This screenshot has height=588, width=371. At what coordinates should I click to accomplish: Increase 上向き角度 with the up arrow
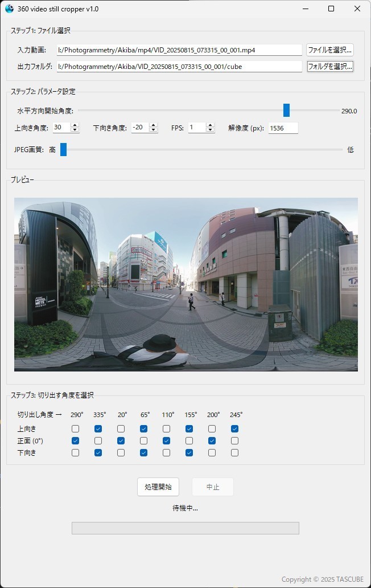(75, 125)
